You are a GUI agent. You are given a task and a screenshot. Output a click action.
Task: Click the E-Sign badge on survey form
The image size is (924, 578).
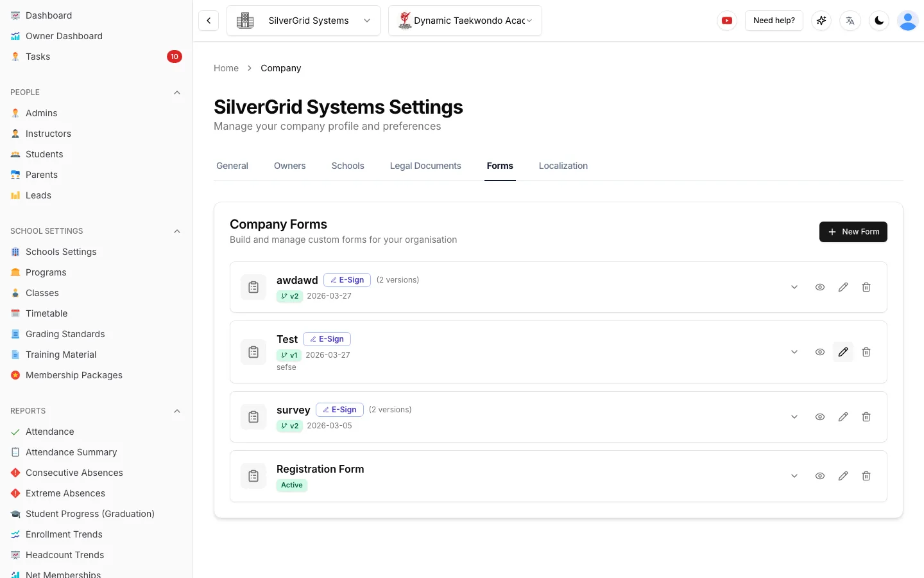click(339, 410)
